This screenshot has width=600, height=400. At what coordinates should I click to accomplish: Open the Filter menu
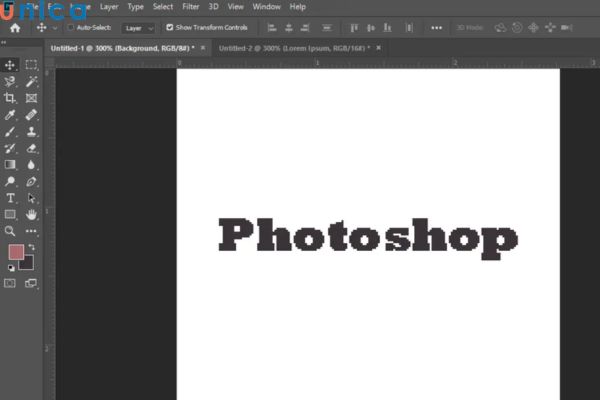click(190, 7)
